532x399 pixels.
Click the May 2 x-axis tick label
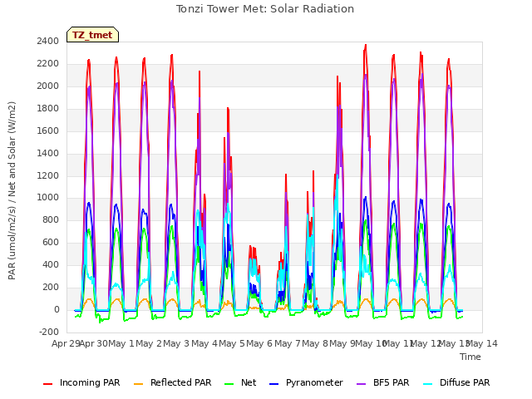[149, 343]
